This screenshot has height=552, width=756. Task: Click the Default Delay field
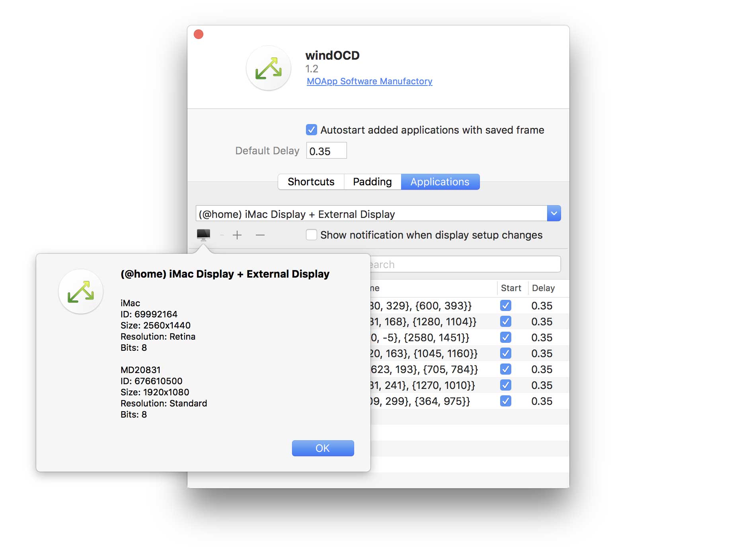point(326,151)
